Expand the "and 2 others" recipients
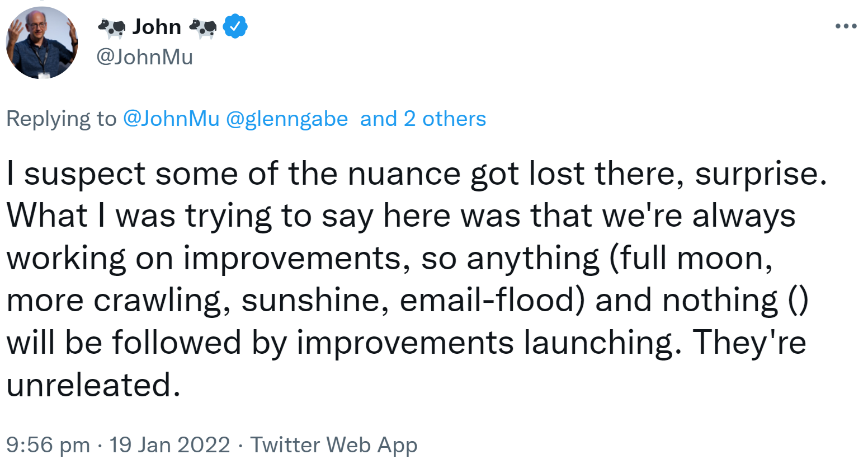The width and height of the screenshot is (868, 473). click(x=423, y=119)
